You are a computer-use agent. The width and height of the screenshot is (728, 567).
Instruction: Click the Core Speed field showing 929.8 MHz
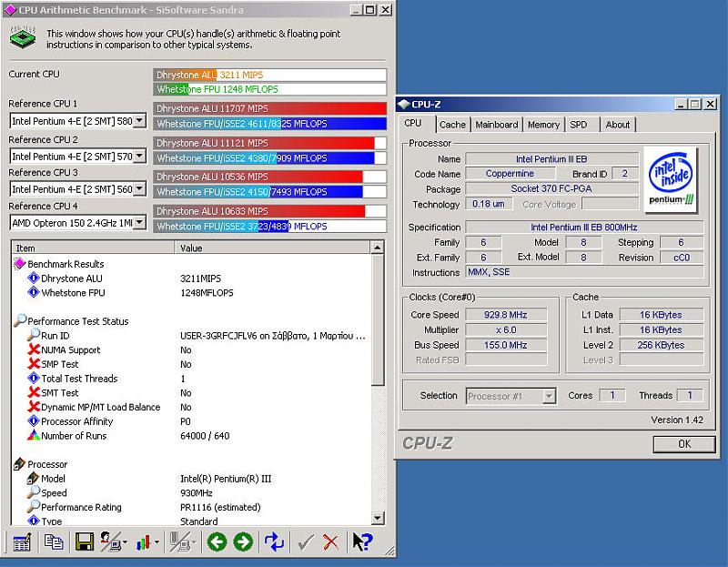[506, 315]
